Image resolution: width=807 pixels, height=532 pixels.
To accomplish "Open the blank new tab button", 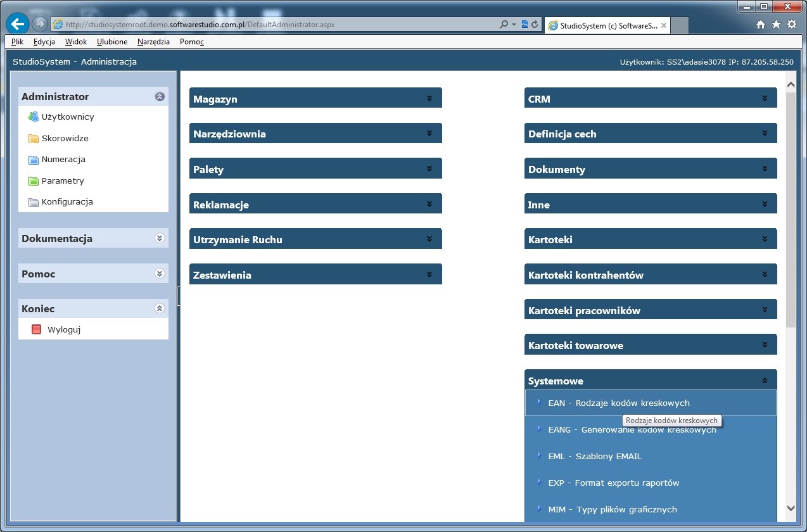I will [x=680, y=25].
